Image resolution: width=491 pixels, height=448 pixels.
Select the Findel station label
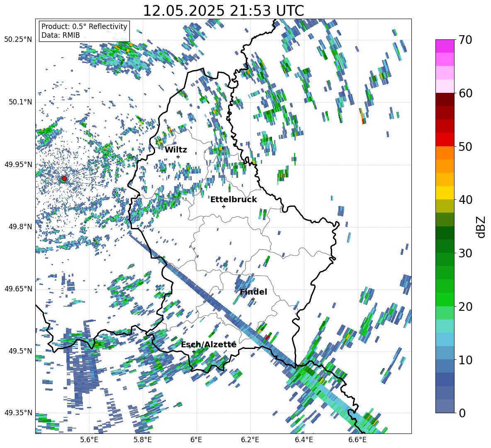(253, 292)
